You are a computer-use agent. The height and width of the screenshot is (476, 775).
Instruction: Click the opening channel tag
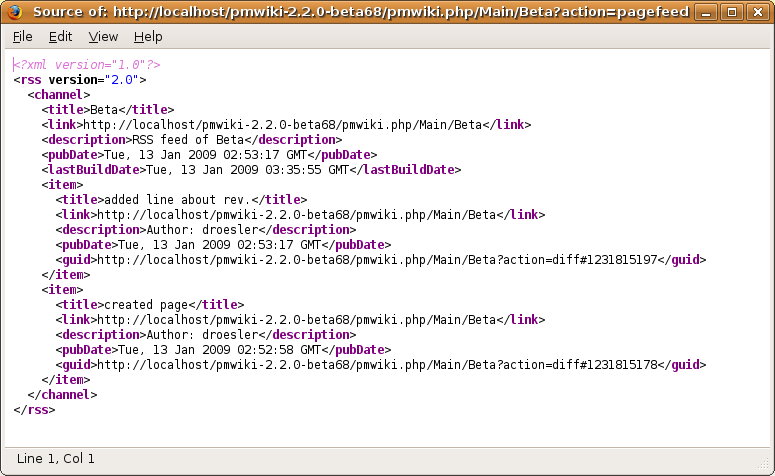tap(59, 94)
